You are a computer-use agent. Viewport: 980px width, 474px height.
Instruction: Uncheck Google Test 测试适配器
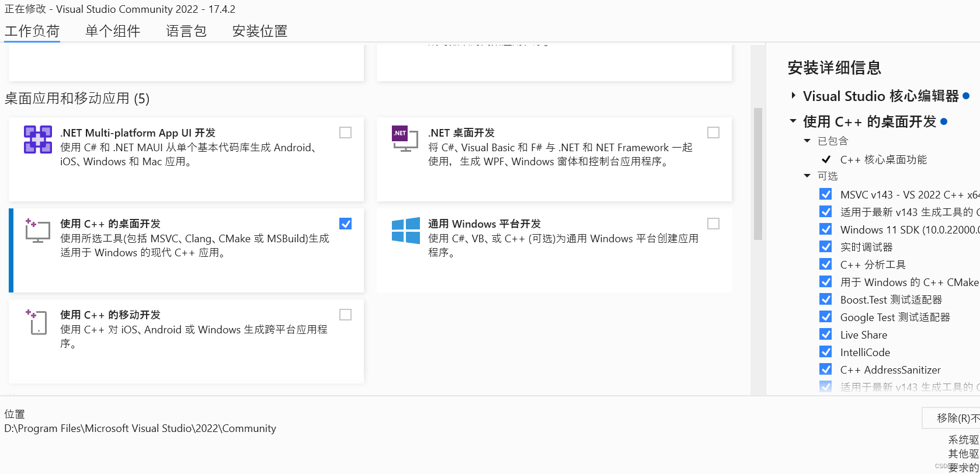pos(826,316)
